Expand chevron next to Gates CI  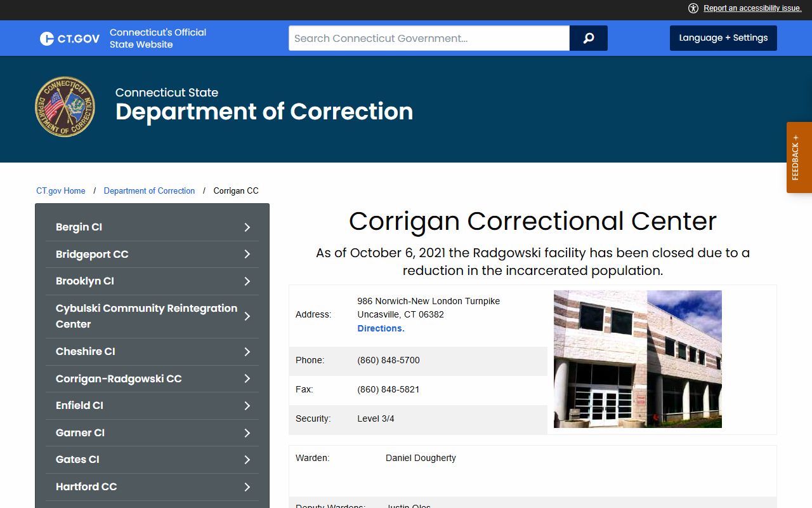[247, 460]
